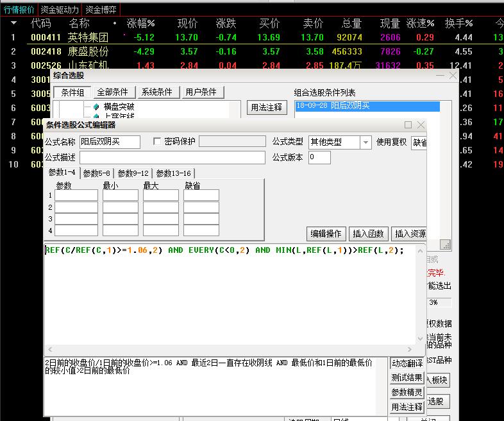This screenshot has height=421, width=504.
Task: Click the 编辑操作 button
Action: click(327, 234)
